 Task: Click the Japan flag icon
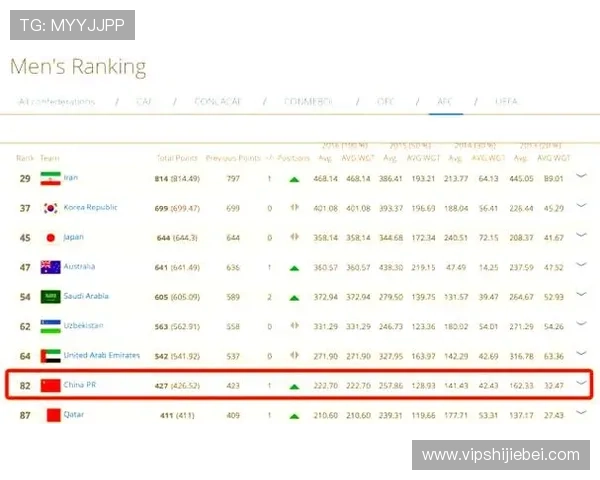(50, 238)
